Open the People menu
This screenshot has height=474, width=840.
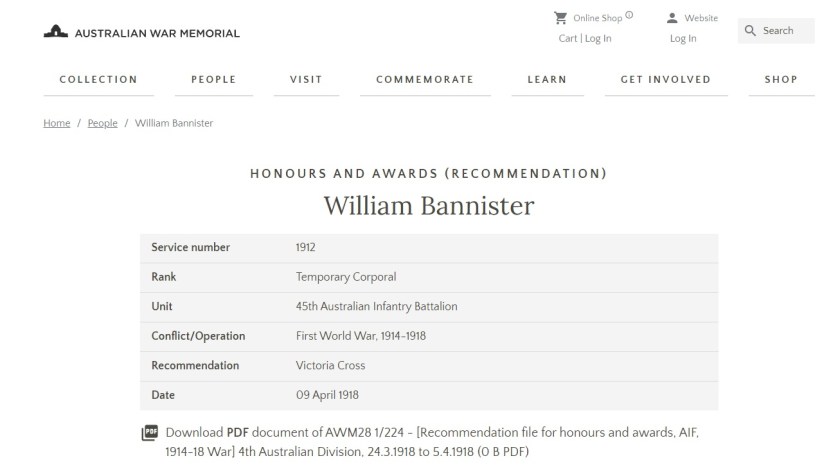(213, 80)
